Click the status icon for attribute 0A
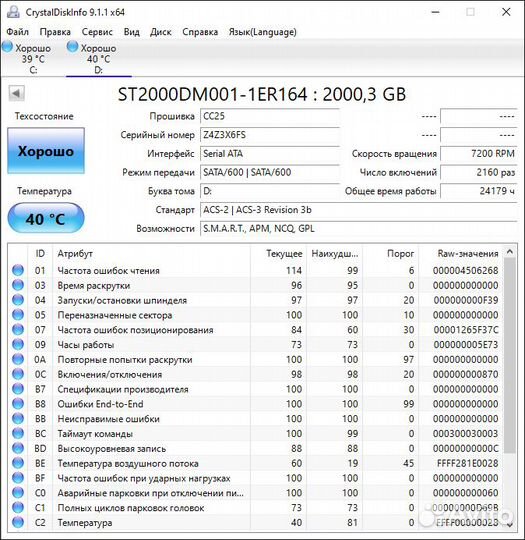 [x=18, y=359]
